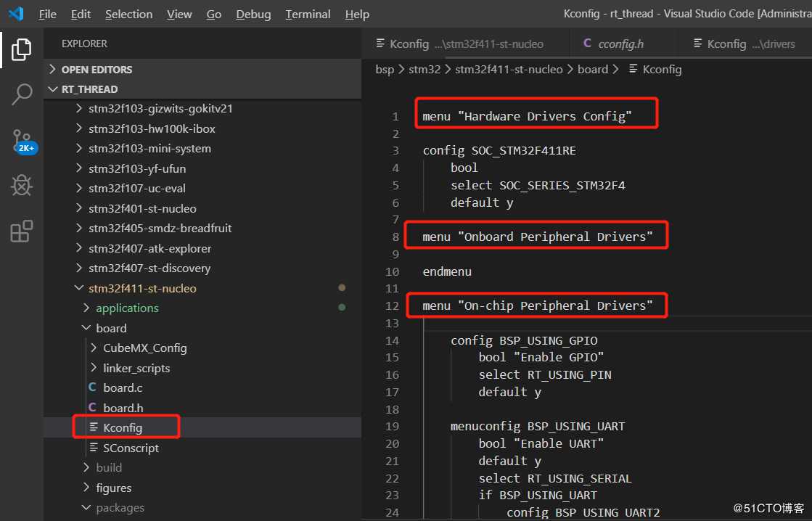The width and height of the screenshot is (812, 521).
Task: Click the Kconfig breadcrumb segment
Action: click(x=662, y=70)
